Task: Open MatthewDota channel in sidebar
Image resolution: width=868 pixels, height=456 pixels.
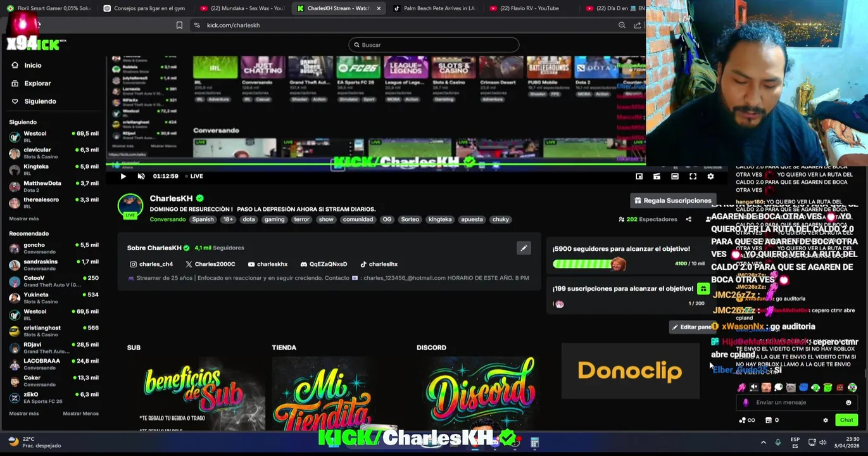Action: point(54,186)
